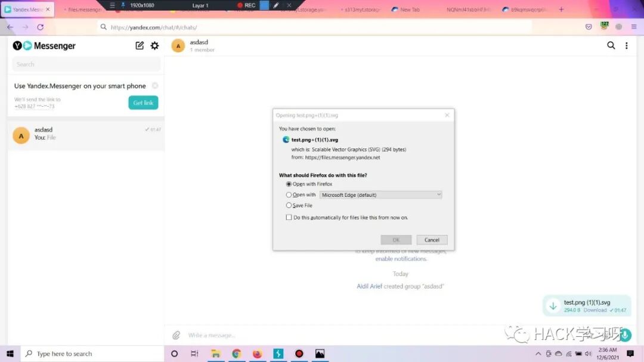
Task: Click the Pocket save icon in toolbar
Action: pyautogui.click(x=589, y=27)
